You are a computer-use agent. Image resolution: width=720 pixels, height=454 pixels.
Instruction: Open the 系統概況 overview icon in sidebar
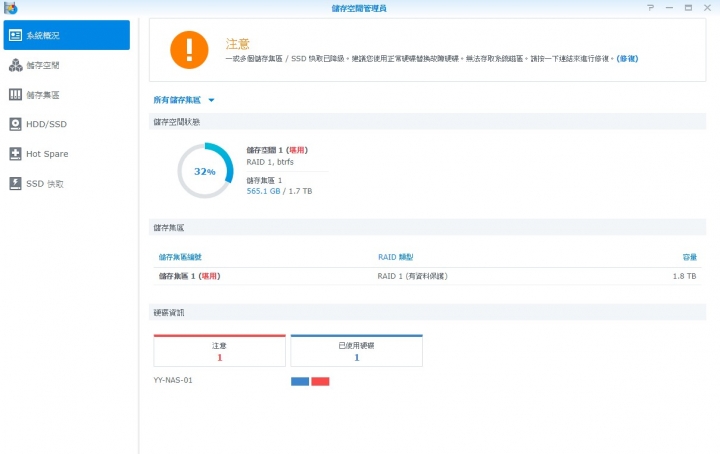(15, 35)
